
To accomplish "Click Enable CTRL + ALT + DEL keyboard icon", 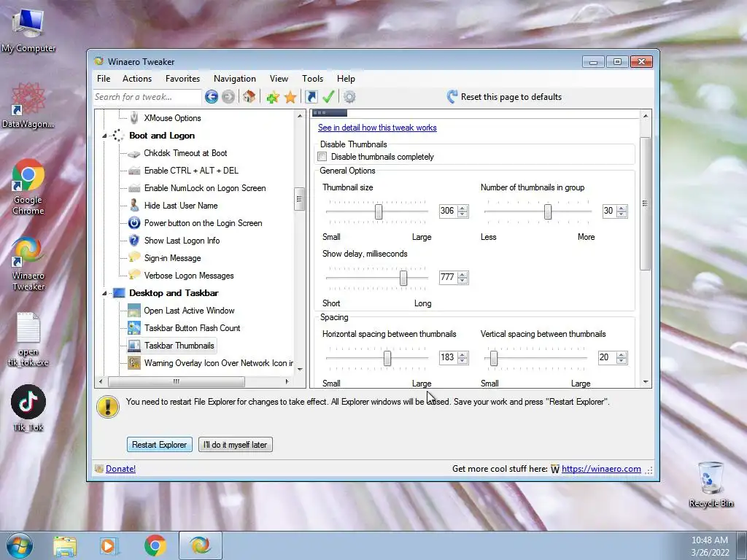I will 134,171.
